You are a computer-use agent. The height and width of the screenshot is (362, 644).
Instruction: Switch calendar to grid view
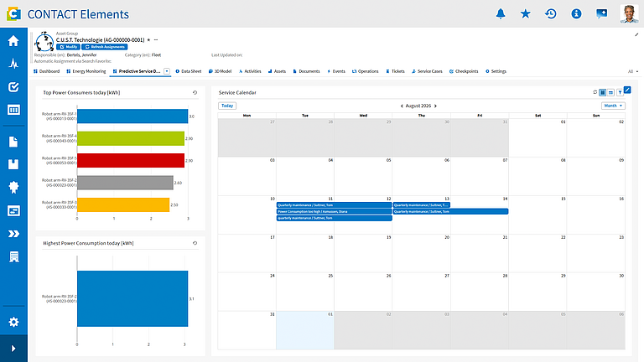coord(603,93)
